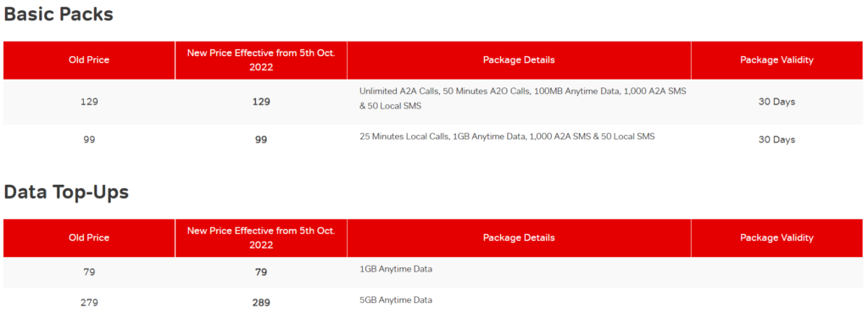Select Package Details header in Basic Packs table

[x=519, y=59]
